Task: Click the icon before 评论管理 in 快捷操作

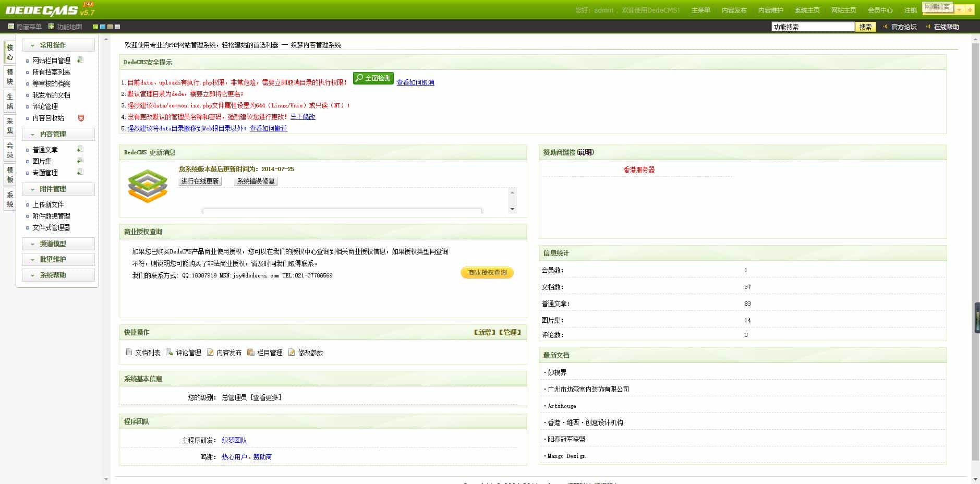Action: pyautogui.click(x=170, y=352)
